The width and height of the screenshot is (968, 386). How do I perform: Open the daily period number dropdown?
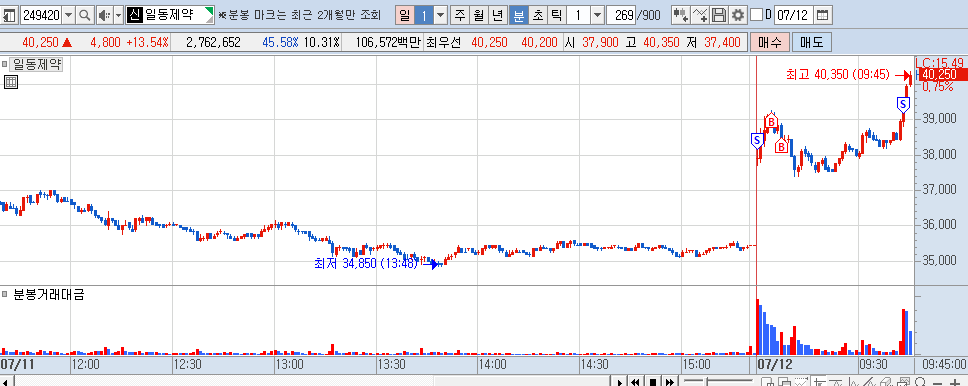[440, 15]
